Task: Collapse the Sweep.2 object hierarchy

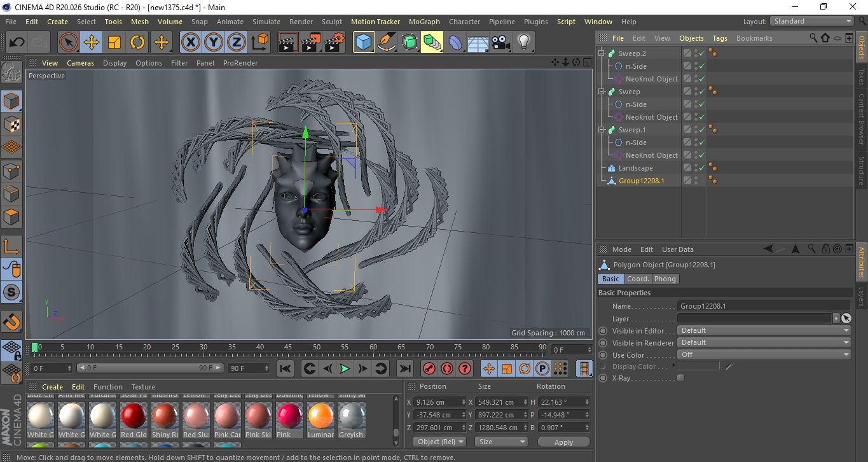Action: [602, 53]
